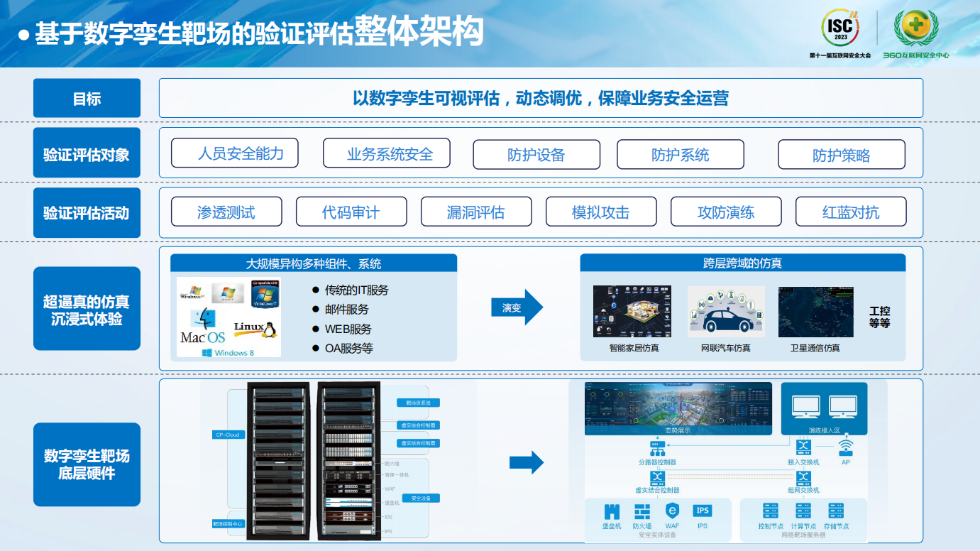Click the 安全实体设备 caption
Screen dimensions: 980x551
(657, 535)
